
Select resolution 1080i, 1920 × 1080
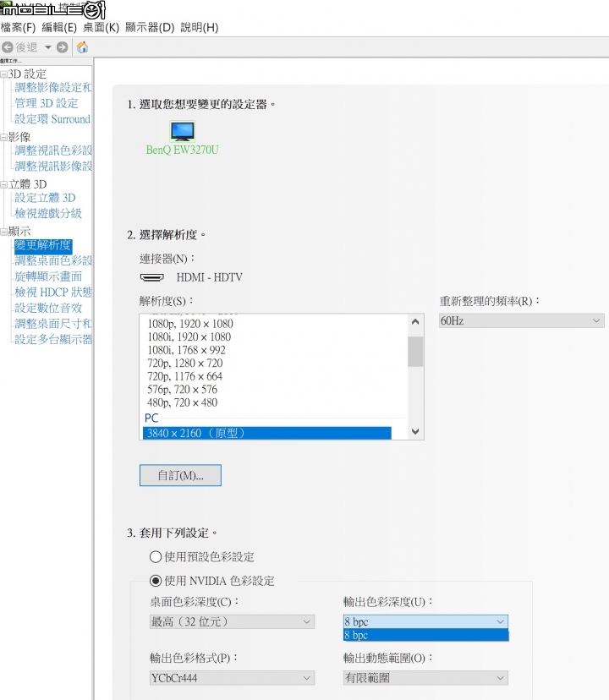click(x=189, y=337)
